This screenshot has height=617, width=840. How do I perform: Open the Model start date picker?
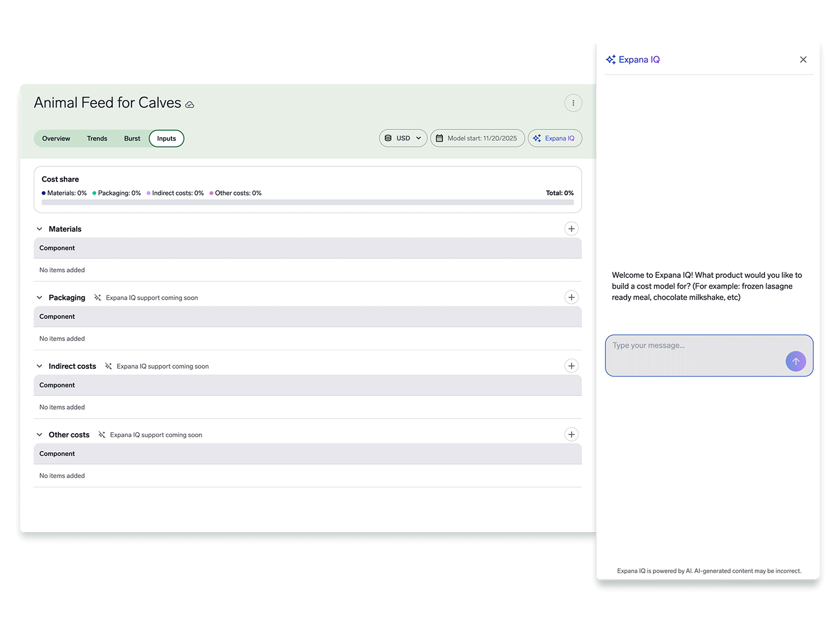coord(478,138)
